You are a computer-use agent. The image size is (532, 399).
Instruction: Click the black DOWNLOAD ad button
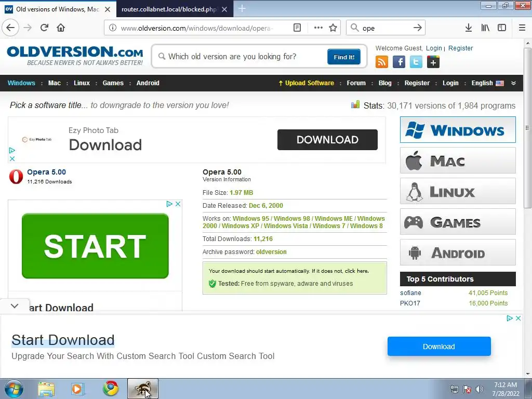[x=327, y=139]
